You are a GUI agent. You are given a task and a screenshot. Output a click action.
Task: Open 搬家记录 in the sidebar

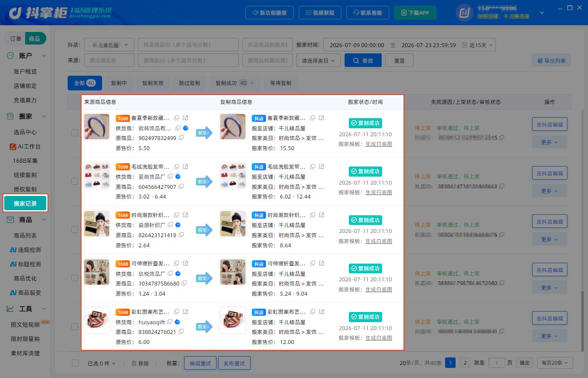pos(25,204)
